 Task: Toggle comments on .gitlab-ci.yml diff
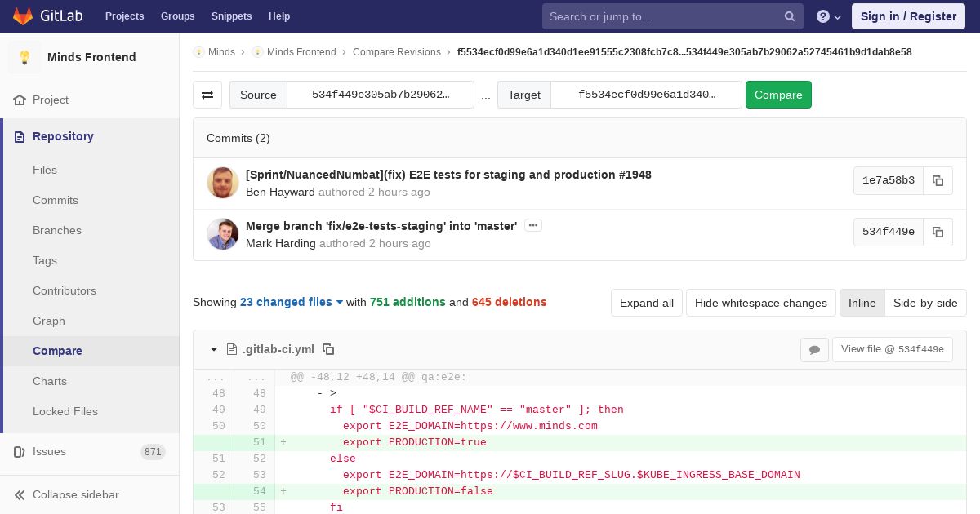pos(814,349)
